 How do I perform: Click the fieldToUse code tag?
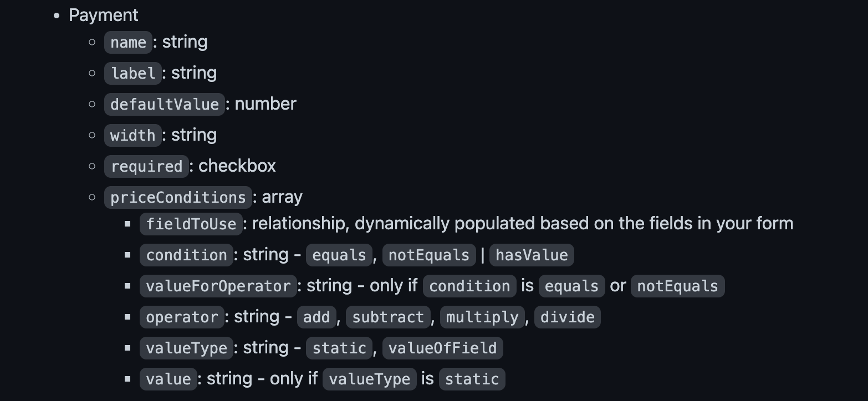(x=191, y=224)
